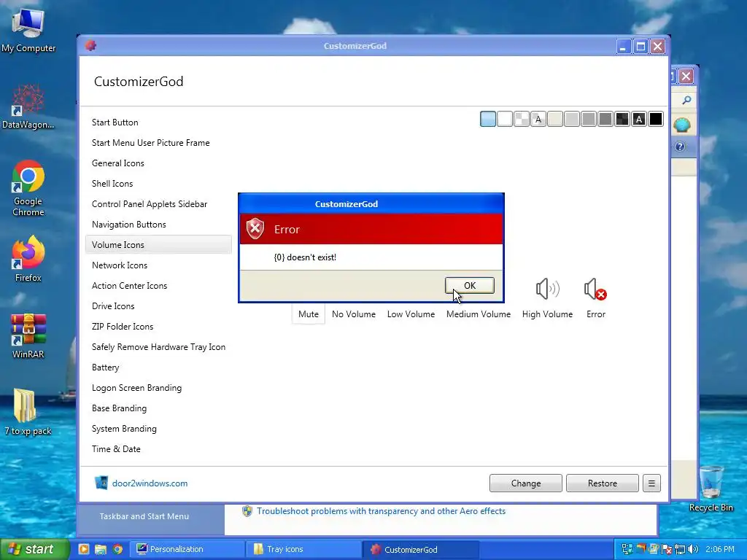
Task: Open Safely Remove Hardware Tray Icon category
Action: pos(158,347)
